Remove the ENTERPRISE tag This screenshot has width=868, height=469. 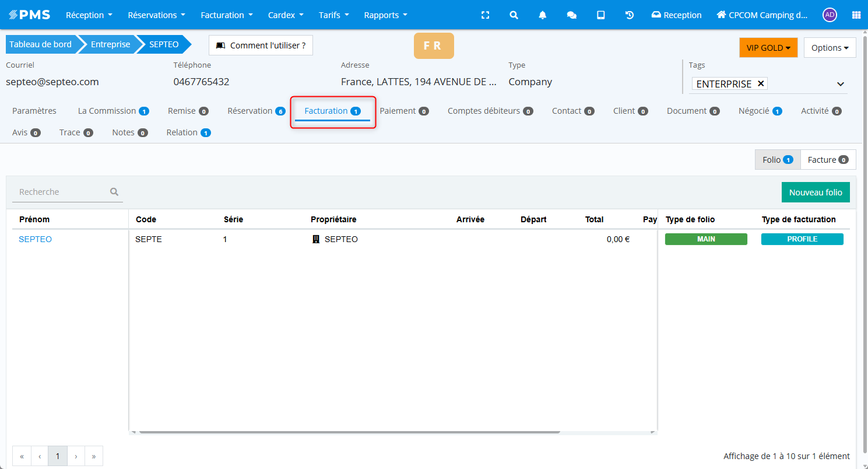point(761,83)
